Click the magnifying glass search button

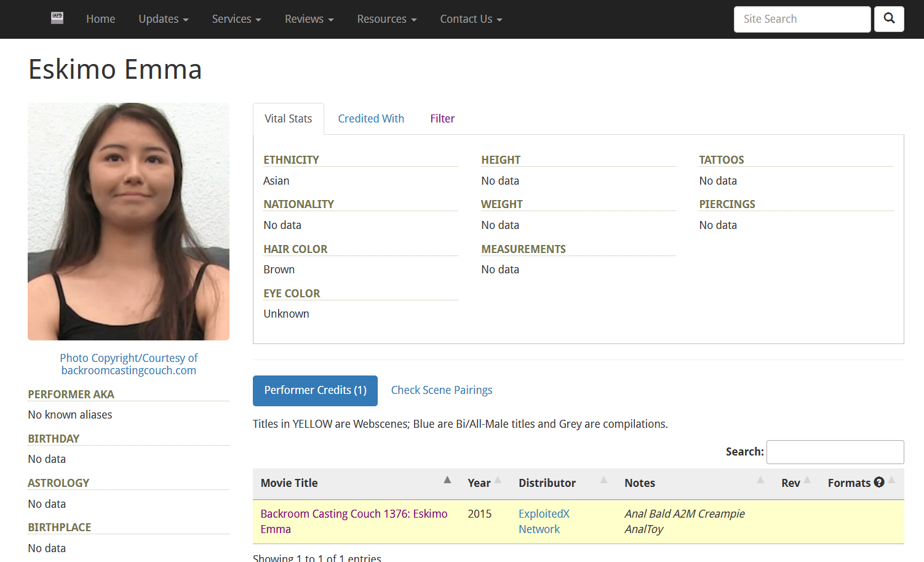pos(889,19)
